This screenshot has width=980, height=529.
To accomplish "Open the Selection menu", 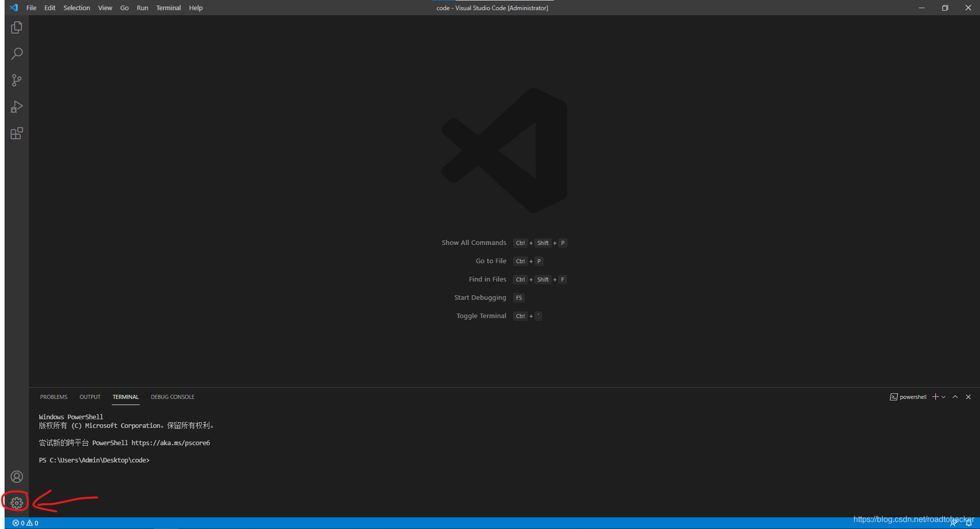I will [x=77, y=8].
